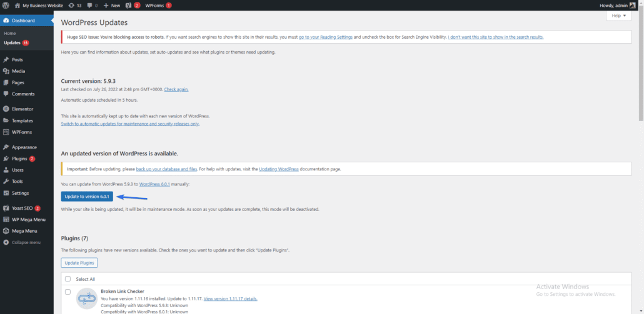Click the Update Plugins button
644x314 pixels.
tap(79, 263)
